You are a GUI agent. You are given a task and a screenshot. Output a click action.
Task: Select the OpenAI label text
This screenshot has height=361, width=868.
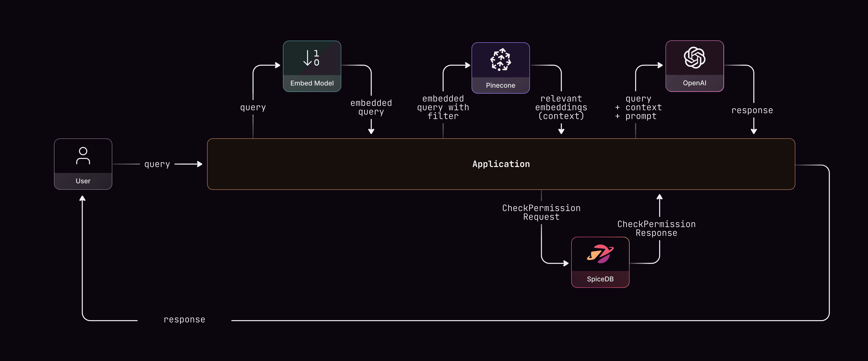click(694, 83)
